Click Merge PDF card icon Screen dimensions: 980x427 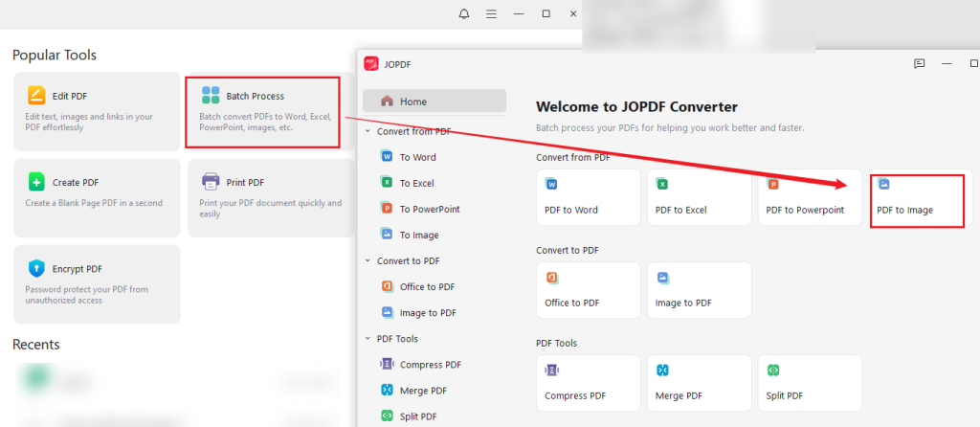662,371
